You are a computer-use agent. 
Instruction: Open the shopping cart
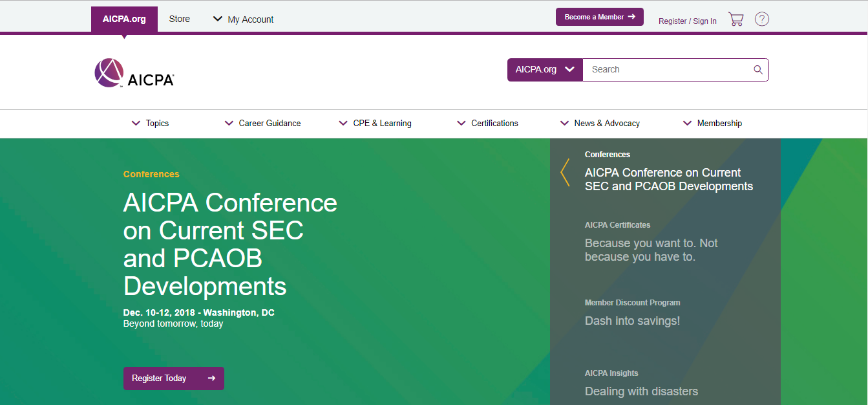tap(736, 19)
